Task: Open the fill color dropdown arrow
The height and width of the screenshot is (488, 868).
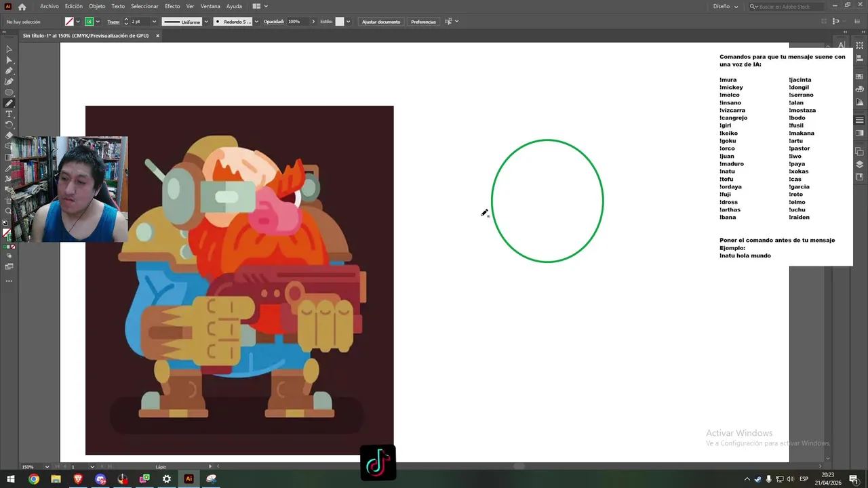Action: point(79,22)
